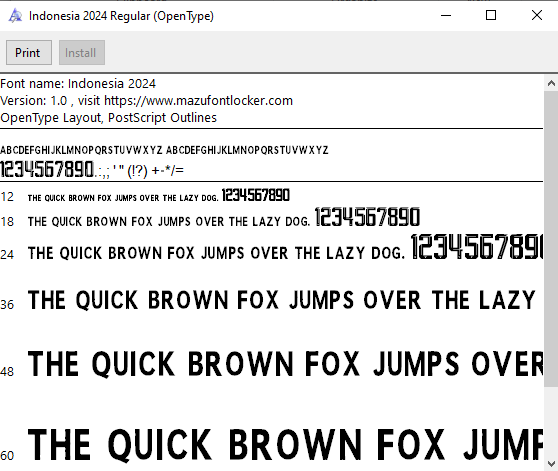Close the Indonesia 2024 font window
Viewport: 558px width, 471px height.
point(537,15)
